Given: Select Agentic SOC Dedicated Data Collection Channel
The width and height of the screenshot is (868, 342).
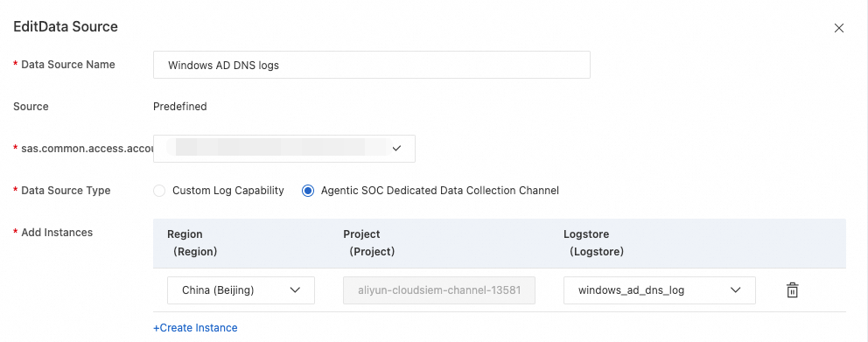Looking at the screenshot, I should coord(308,191).
